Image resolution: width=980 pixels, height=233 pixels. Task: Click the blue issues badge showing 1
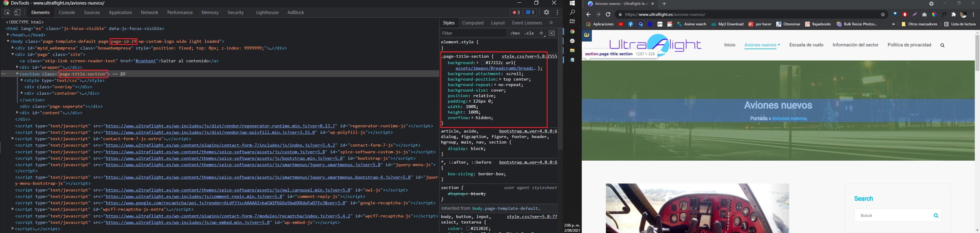[530, 13]
